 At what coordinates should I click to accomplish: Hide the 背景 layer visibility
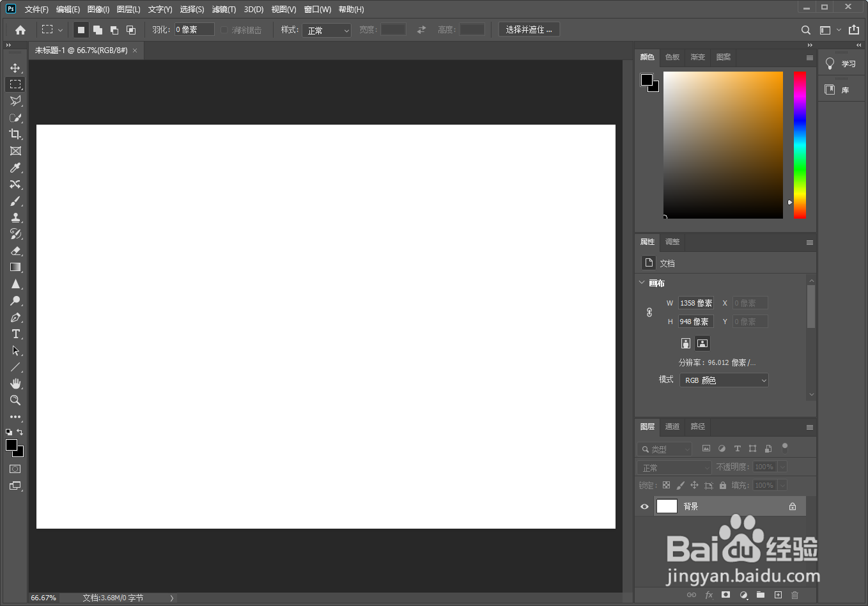pos(644,506)
